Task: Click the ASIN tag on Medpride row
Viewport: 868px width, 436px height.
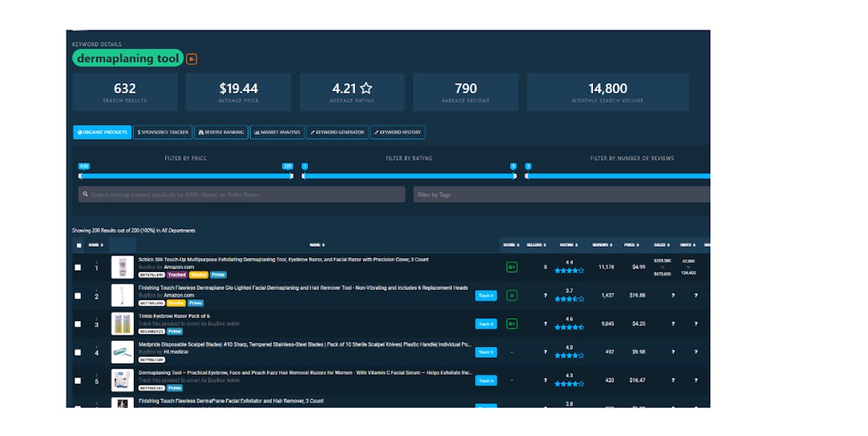Action: click(152, 359)
